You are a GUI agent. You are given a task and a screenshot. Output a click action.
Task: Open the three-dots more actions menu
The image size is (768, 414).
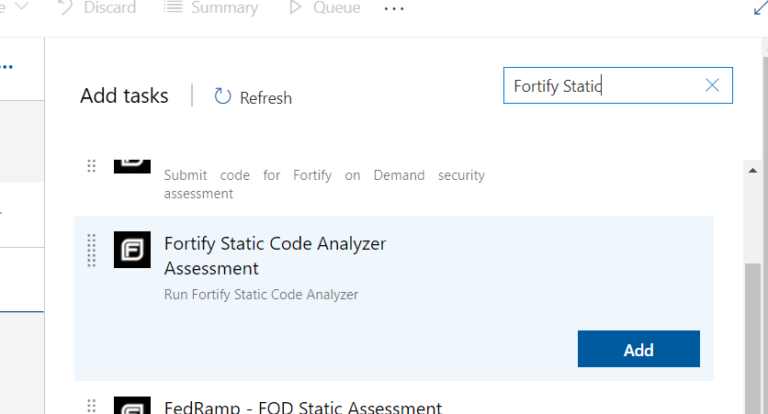(x=394, y=9)
